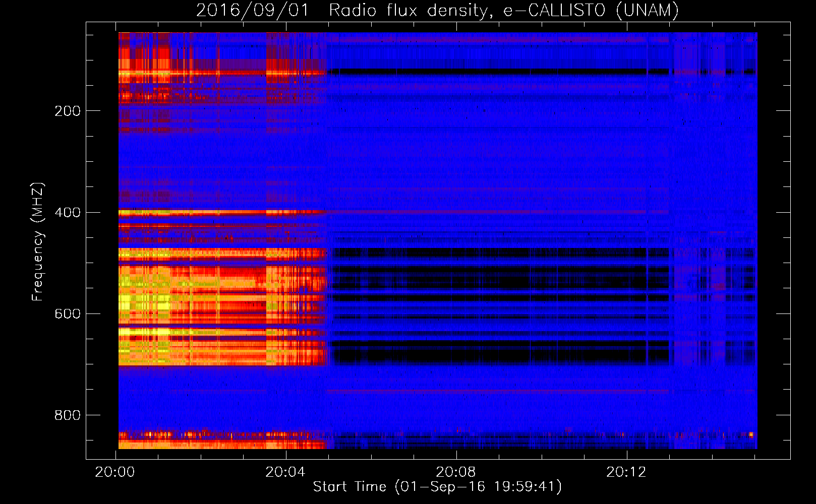Select the "Frequency (MHZ)" y-axis label
Image resolution: width=816 pixels, height=504 pixels.
[38, 242]
